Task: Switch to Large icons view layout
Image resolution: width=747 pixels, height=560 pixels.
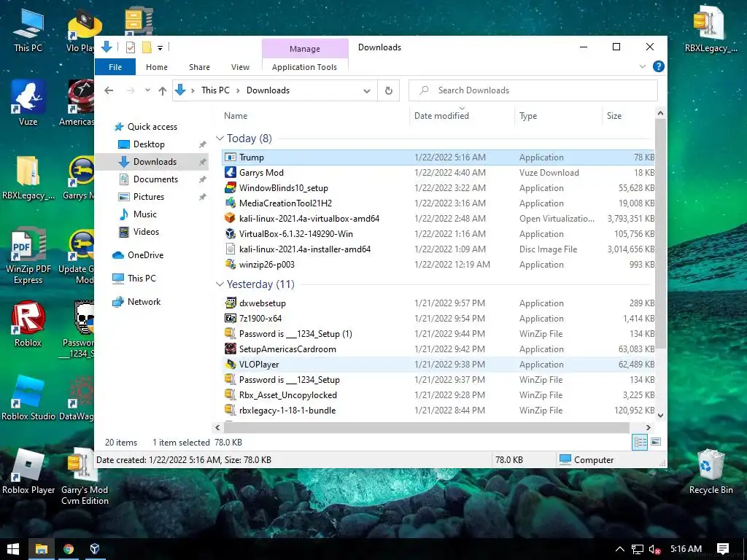Action: tap(656, 443)
